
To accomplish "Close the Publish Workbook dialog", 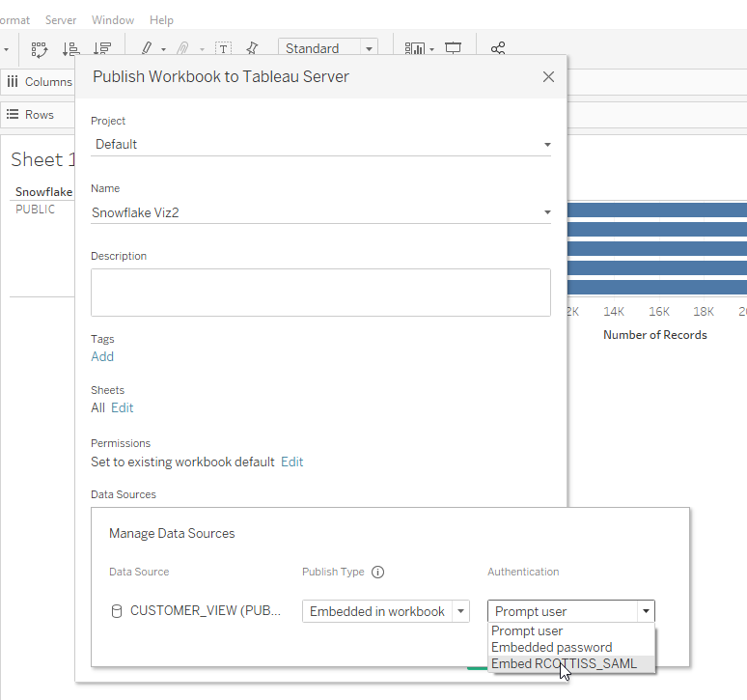I will [x=548, y=76].
